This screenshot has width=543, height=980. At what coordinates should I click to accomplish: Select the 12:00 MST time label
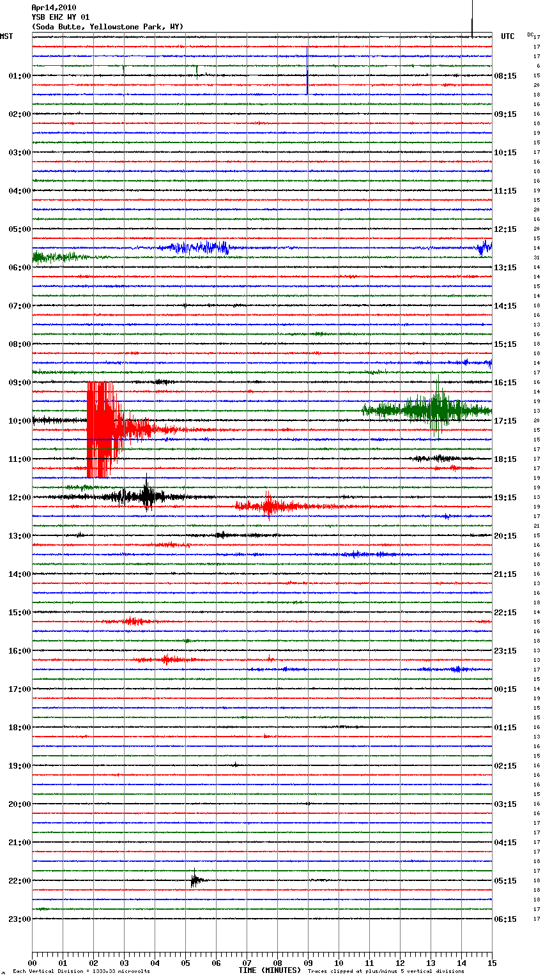point(20,498)
